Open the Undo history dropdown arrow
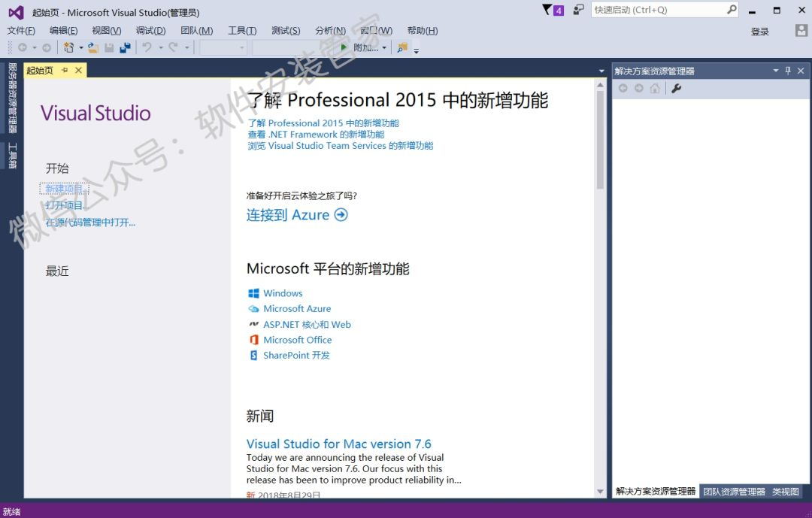Viewport: 812px width, 518px height. point(161,47)
